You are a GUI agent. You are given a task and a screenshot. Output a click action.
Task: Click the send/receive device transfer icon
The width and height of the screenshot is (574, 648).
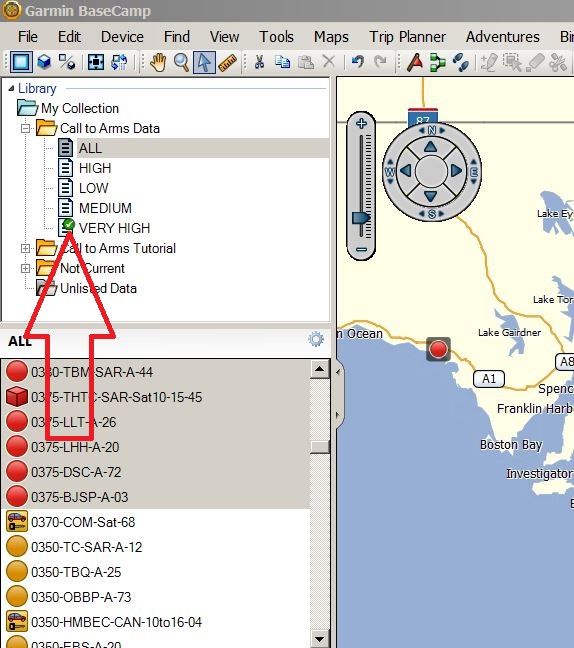click(x=120, y=62)
